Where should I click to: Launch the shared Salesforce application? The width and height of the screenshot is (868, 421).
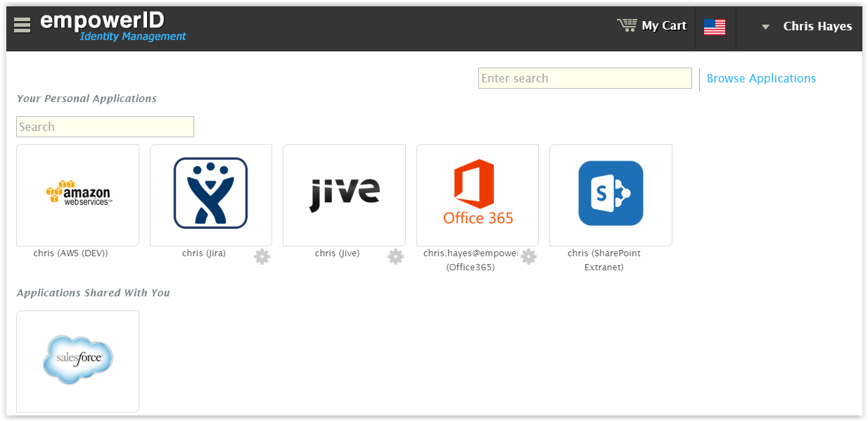(x=77, y=360)
